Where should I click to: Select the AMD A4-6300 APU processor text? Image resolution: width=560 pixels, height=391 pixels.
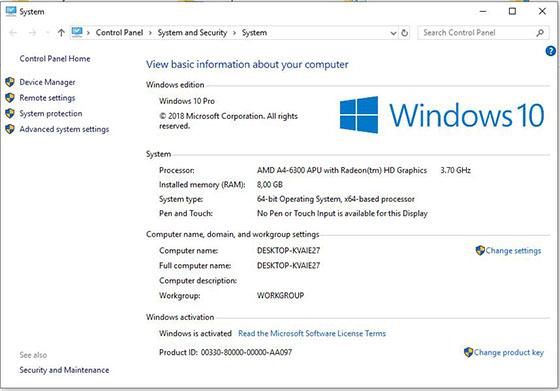pos(342,170)
